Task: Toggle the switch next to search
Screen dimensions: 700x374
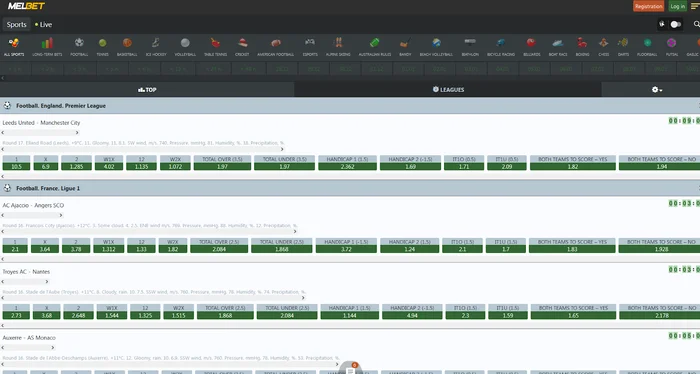Action: coord(675,25)
